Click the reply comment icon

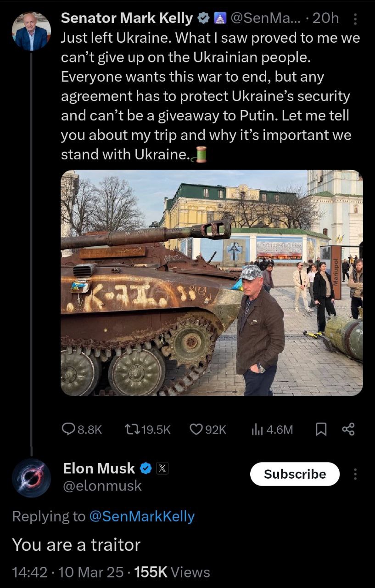[68, 429]
